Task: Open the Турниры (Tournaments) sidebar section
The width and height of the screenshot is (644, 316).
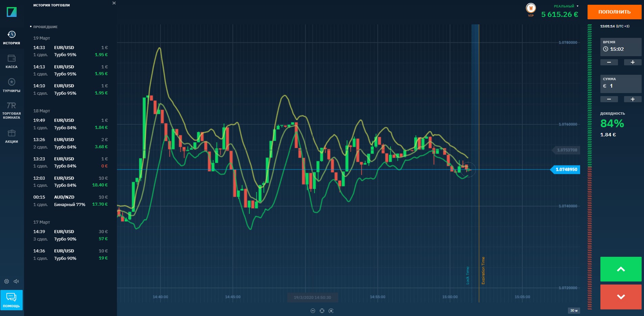Action: click(x=11, y=85)
